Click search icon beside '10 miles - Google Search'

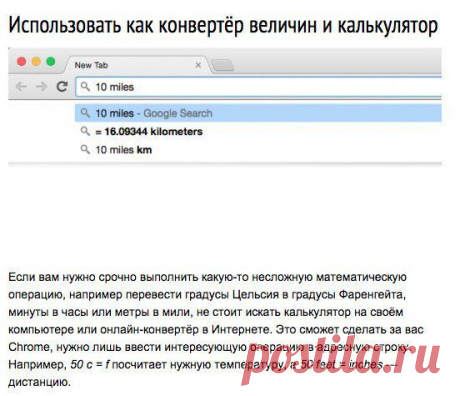tap(85, 113)
